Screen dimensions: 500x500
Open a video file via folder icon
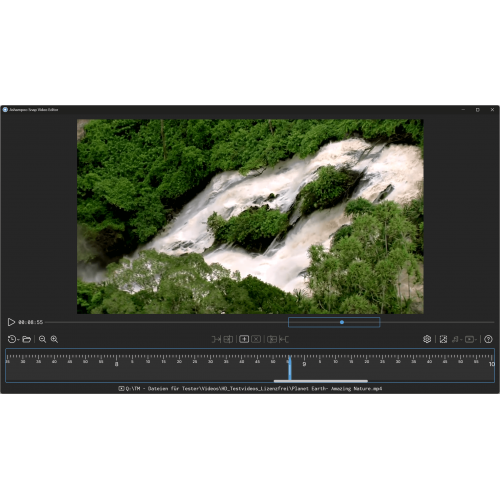tap(27, 339)
